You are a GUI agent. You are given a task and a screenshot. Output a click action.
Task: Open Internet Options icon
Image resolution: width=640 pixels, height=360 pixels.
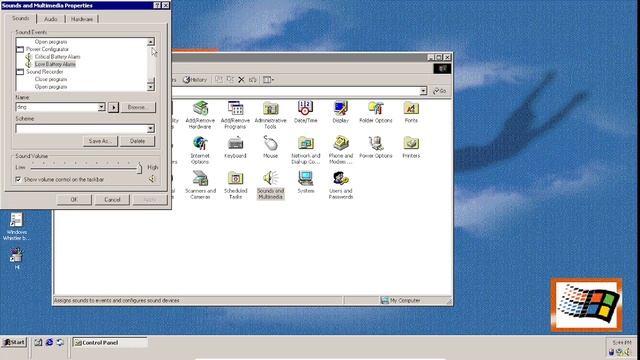coord(200,150)
